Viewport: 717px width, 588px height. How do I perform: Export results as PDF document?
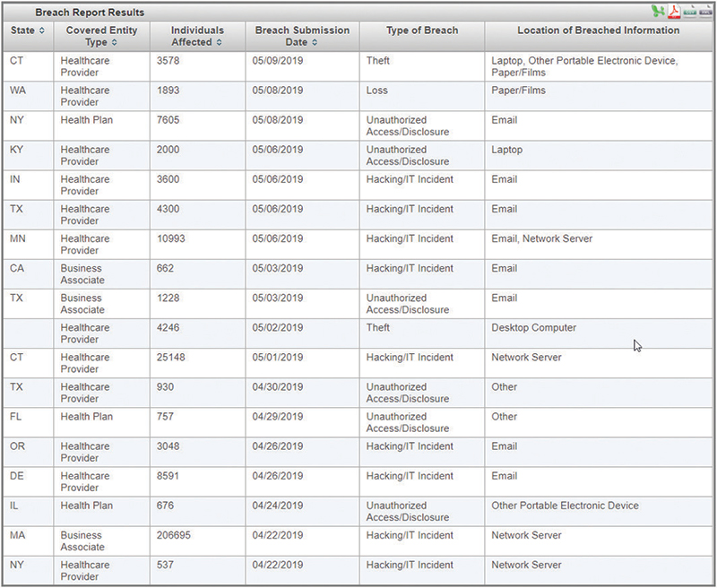pyautogui.click(x=674, y=11)
